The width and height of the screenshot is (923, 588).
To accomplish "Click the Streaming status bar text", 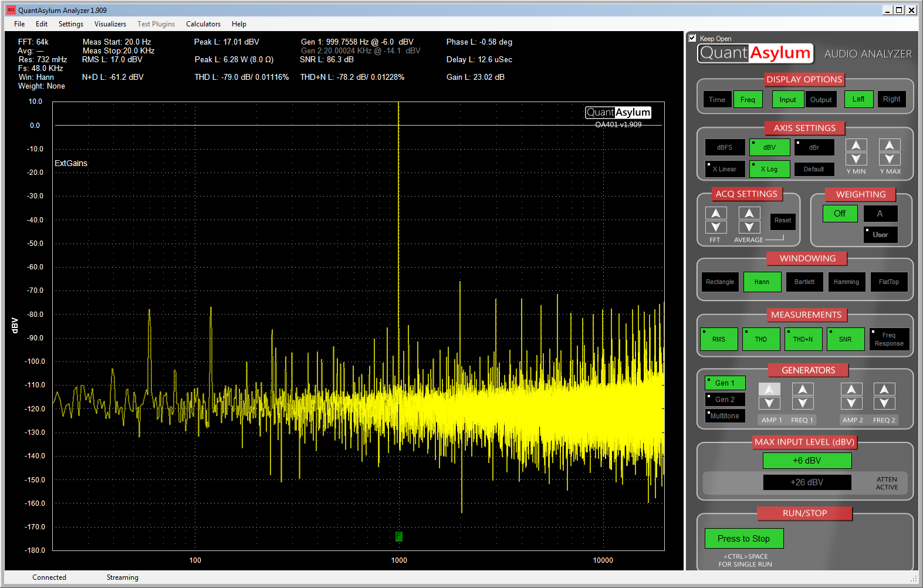I will 123,577.
